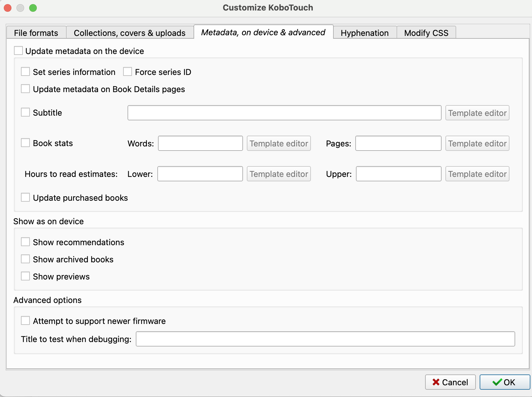The height and width of the screenshot is (397, 532).
Task: Check Attempt to support newer firmware
Action: tap(25, 321)
